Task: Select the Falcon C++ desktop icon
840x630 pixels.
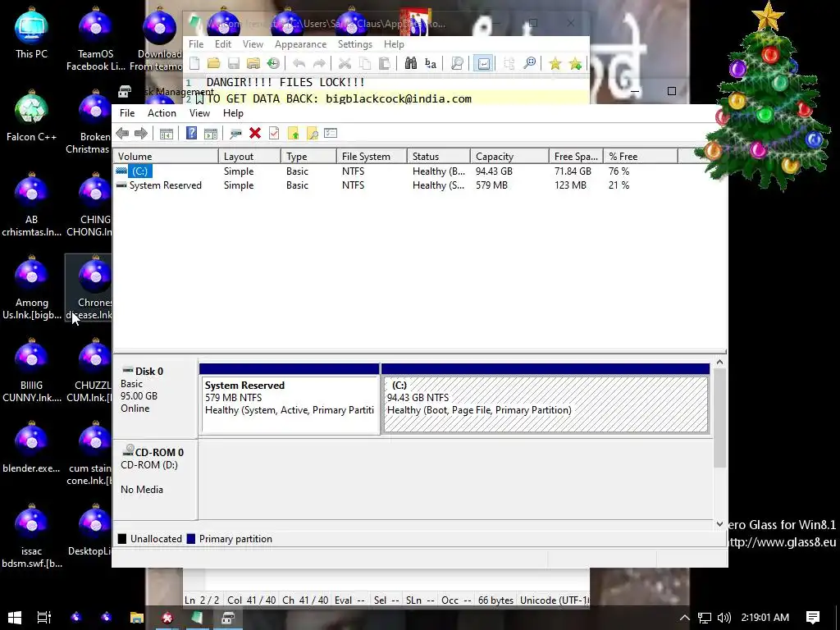Action: tap(31, 116)
